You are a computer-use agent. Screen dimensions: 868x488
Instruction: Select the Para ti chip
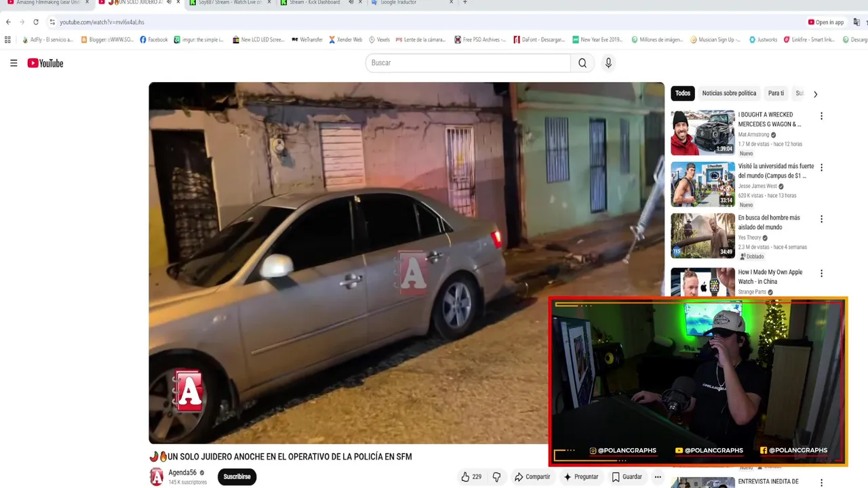pos(776,94)
